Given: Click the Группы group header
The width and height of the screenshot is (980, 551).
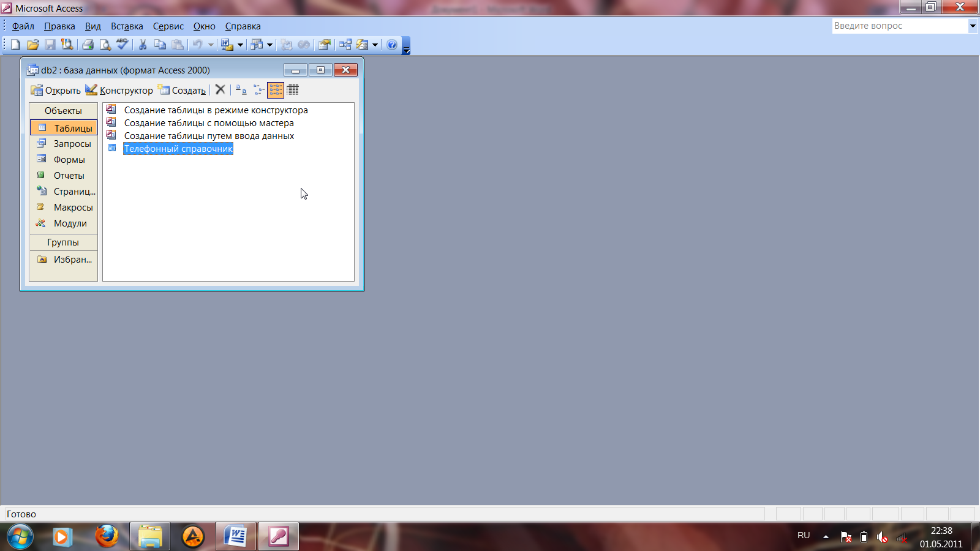Looking at the screenshot, I should click(x=63, y=242).
